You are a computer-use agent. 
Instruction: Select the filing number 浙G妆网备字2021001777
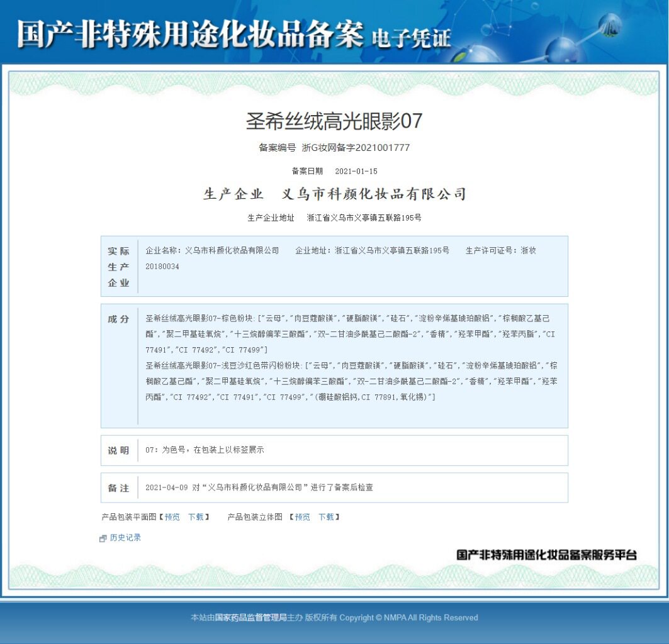tap(356, 148)
